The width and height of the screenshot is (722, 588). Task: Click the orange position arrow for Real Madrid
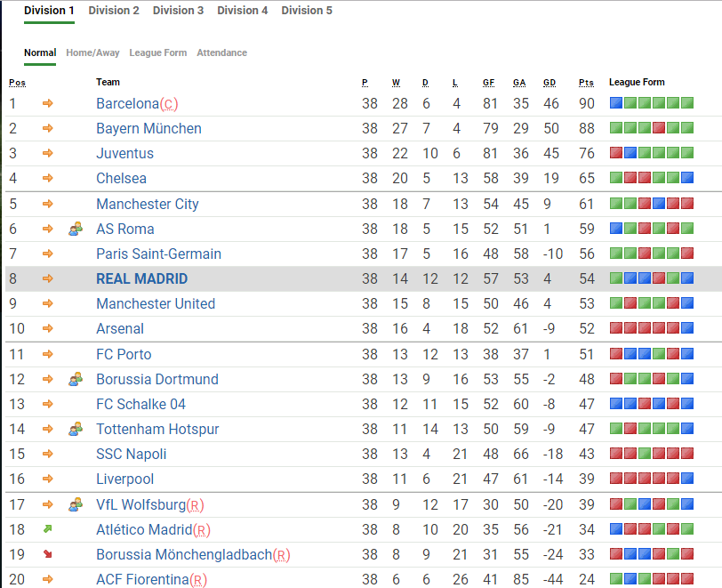click(48, 278)
